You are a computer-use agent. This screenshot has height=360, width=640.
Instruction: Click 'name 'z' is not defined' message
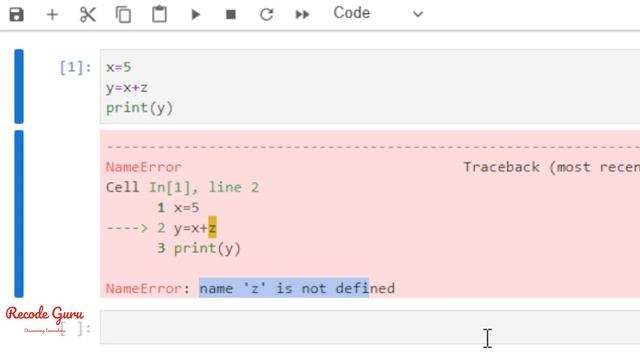(x=297, y=289)
